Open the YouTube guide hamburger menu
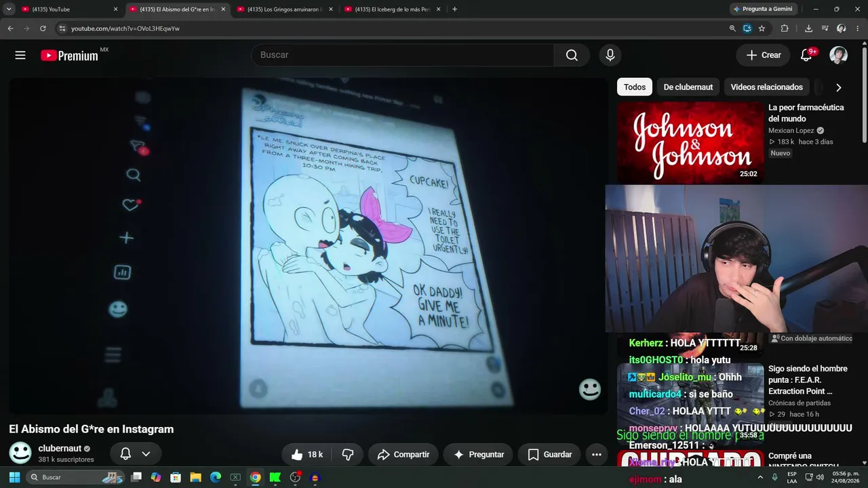868x488 pixels. [20, 56]
